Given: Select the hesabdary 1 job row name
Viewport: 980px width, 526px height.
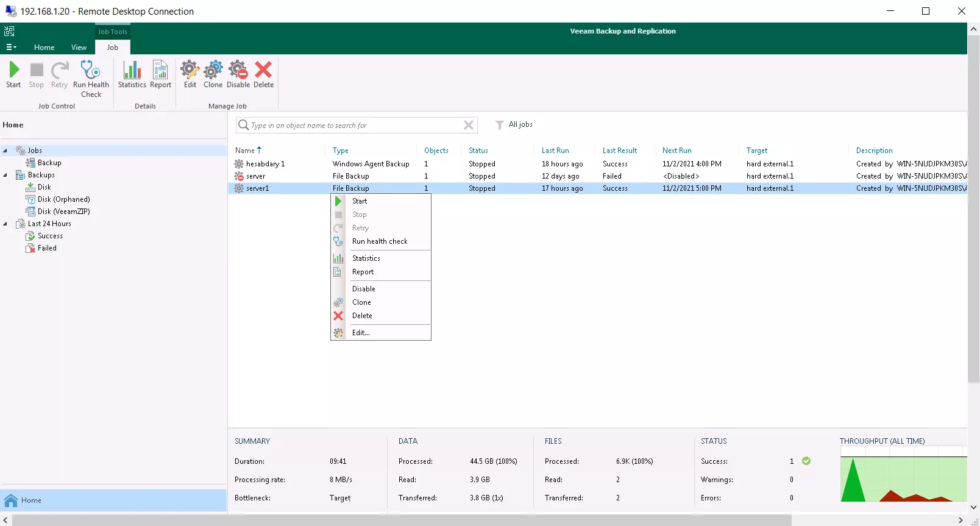Looking at the screenshot, I should point(265,164).
